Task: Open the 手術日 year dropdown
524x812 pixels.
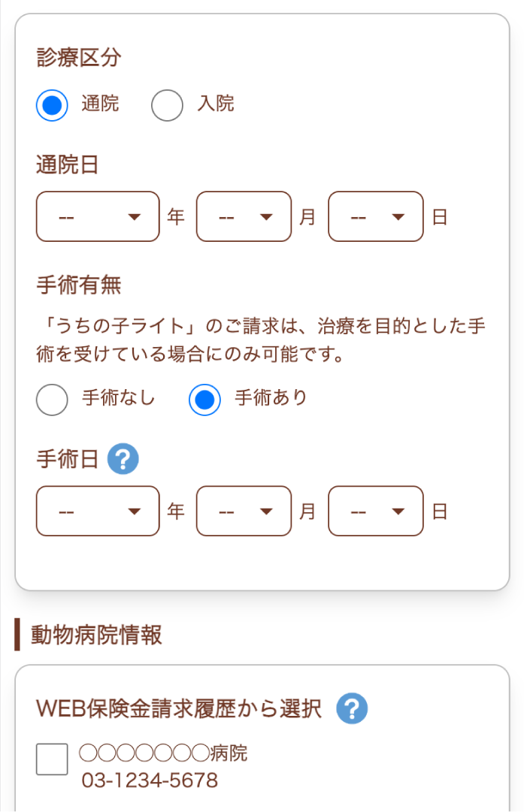Action: click(97, 511)
